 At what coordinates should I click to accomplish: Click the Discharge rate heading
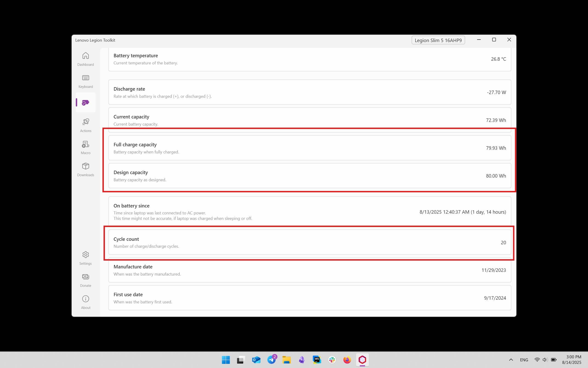click(129, 89)
